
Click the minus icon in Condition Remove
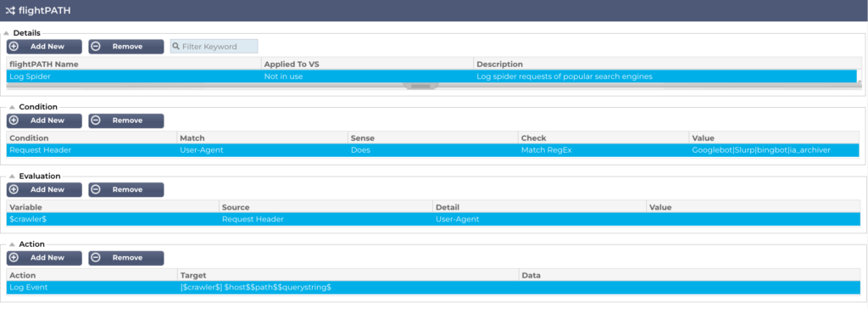pyautogui.click(x=96, y=121)
